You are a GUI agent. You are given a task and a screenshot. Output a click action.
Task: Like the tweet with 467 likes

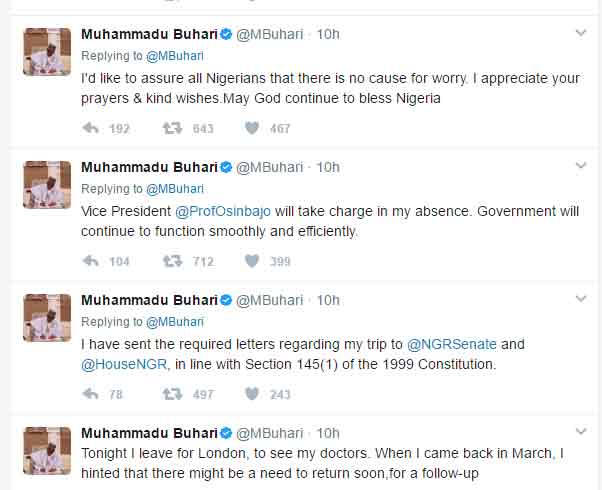pos(252,128)
